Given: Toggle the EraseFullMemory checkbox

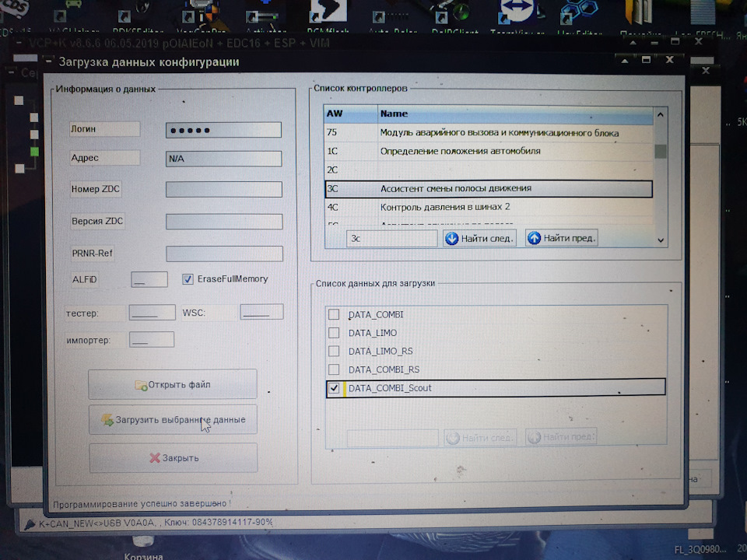Looking at the screenshot, I should 188,279.
